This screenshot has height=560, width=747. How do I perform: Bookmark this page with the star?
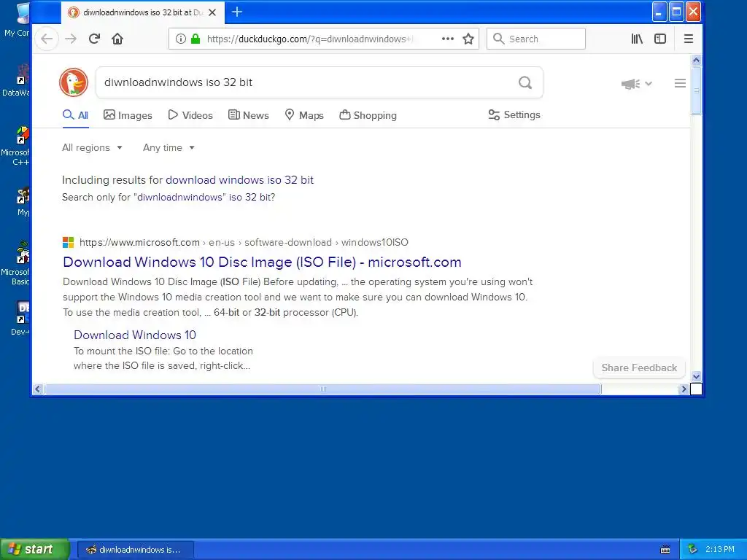(468, 39)
